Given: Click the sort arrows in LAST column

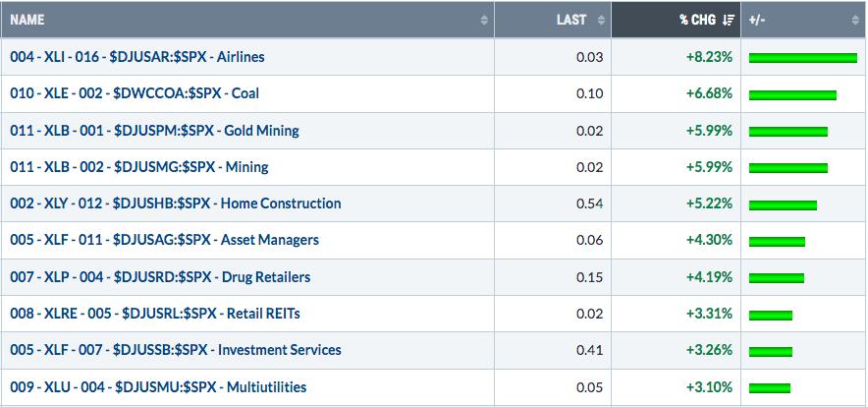Looking at the screenshot, I should 601,20.
